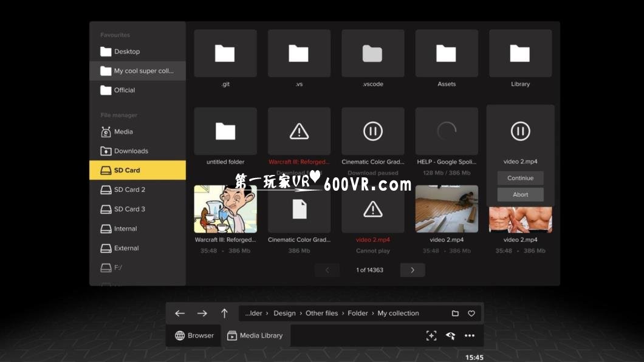
Task: Open the three-dots more options menu
Action: (470, 335)
